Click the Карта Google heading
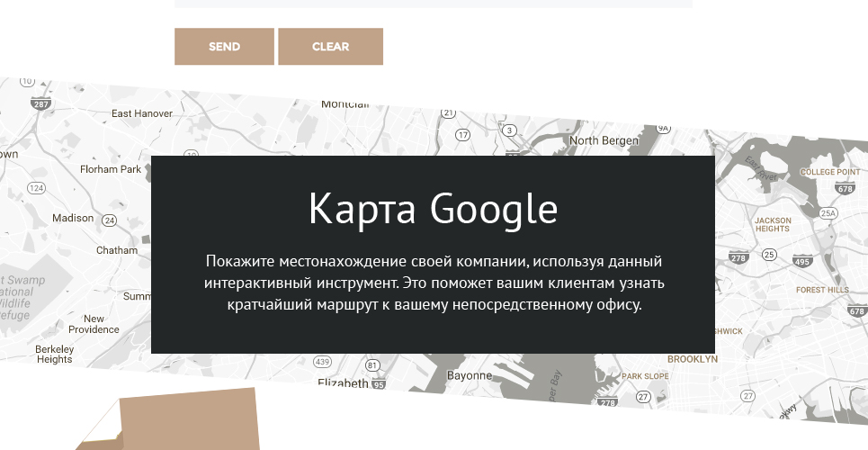Viewport: 868px width, 450px height. pyautogui.click(x=433, y=209)
